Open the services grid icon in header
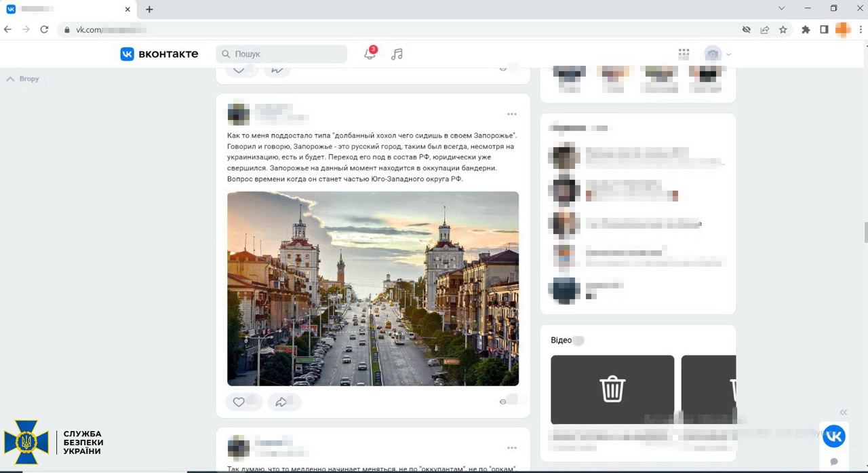The height and width of the screenshot is (473, 868). click(x=684, y=53)
